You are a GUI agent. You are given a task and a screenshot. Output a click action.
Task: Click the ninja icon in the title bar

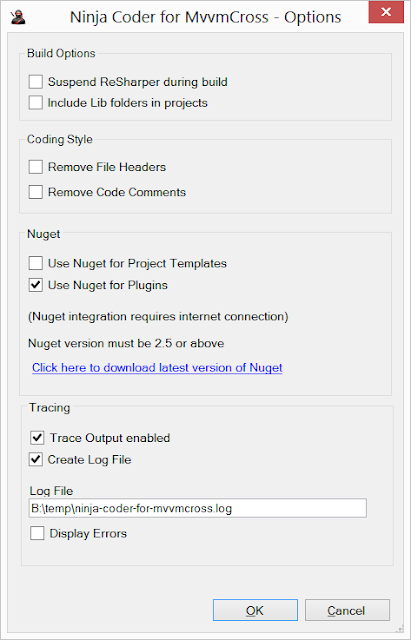pyautogui.click(x=18, y=17)
